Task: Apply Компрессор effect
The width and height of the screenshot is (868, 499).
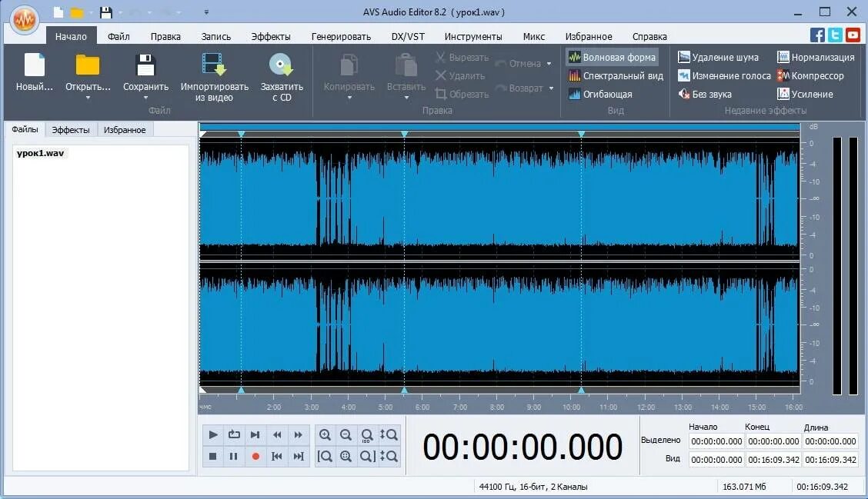Action: tap(810, 76)
